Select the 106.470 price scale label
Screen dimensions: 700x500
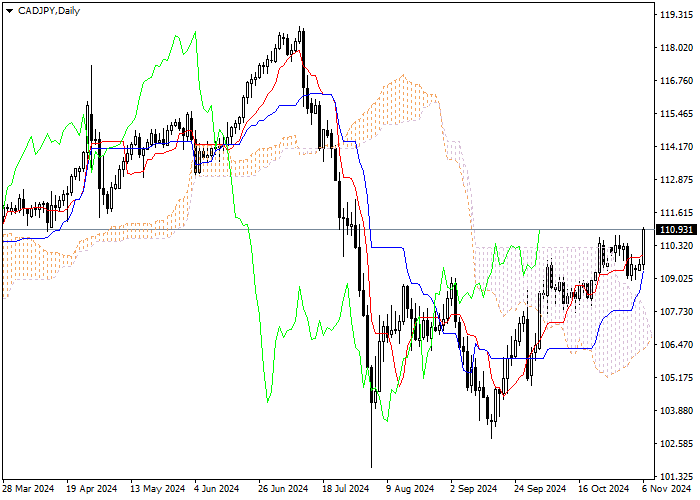click(x=676, y=345)
